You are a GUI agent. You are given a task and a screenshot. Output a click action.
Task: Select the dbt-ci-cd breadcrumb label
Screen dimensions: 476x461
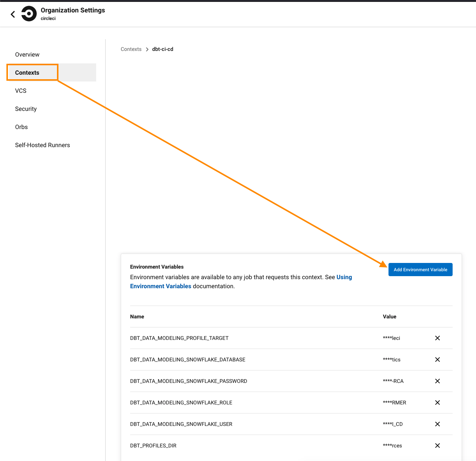click(x=163, y=49)
